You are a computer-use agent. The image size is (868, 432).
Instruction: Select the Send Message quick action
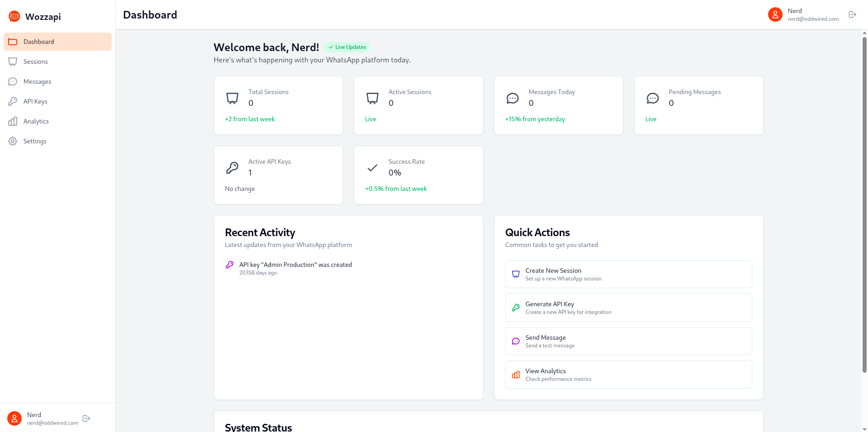pyautogui.click(x=628, y=341)
